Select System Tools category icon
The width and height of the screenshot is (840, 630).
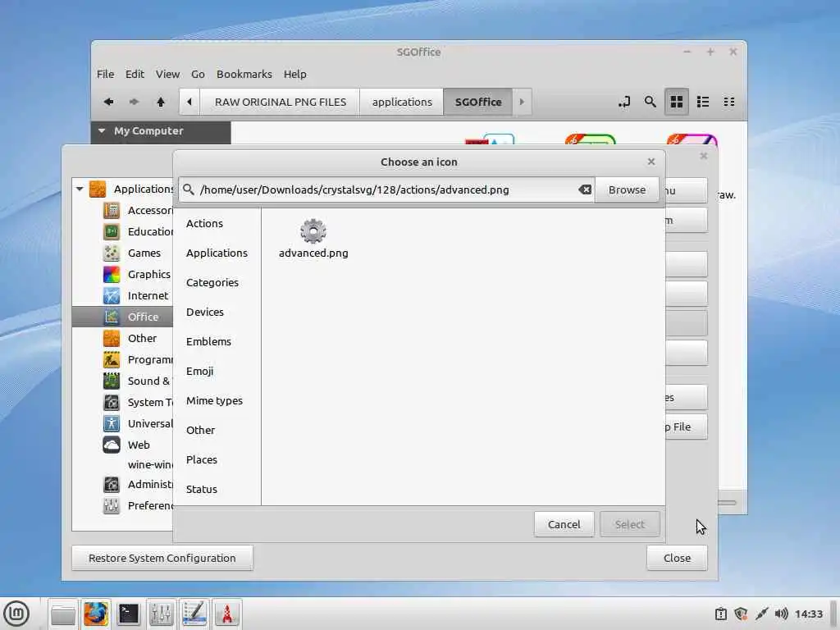coord(112,402)
